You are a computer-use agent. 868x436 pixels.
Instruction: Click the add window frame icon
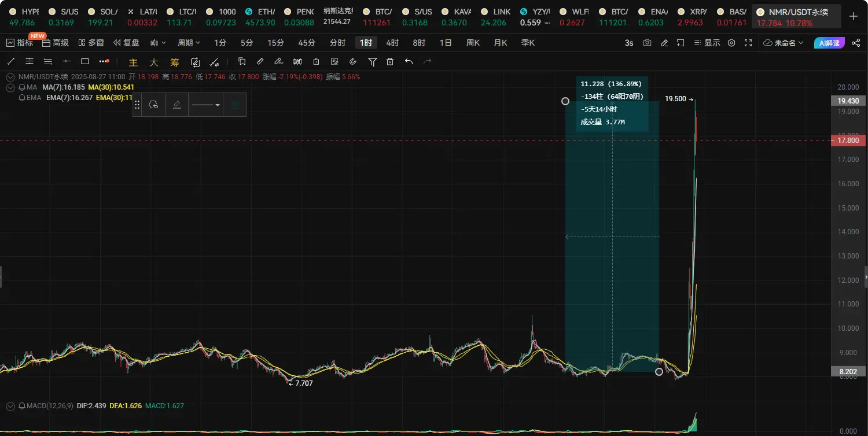click(x=681, y=43)
